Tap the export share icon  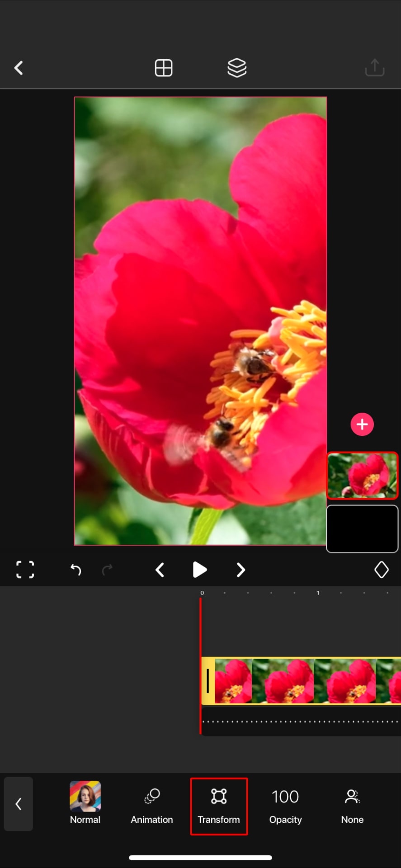coord(374,68)
